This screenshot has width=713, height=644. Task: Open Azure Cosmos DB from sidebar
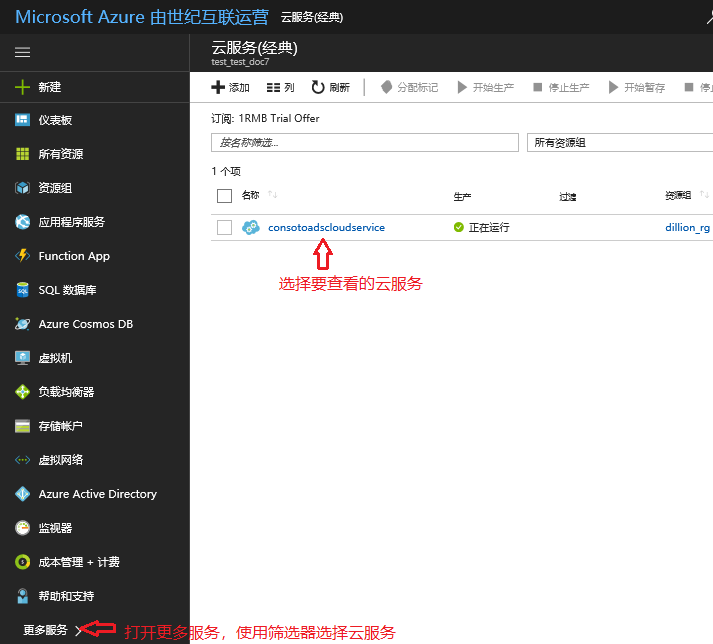(x=85, y=324)
